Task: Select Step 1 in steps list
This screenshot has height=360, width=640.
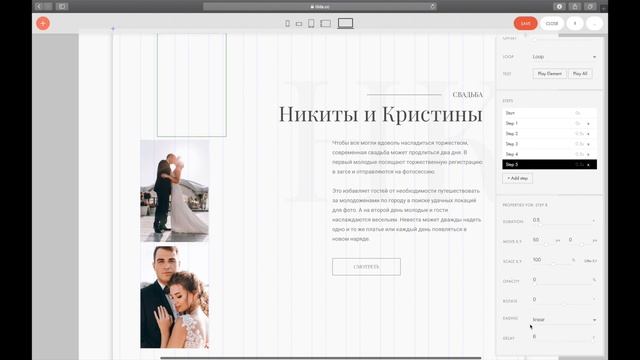Action: 549,123
